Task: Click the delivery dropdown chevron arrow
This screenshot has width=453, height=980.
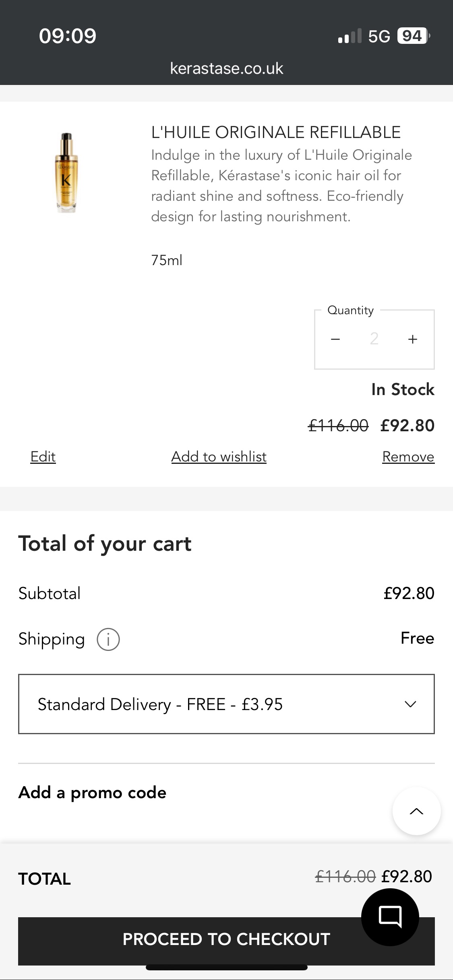Action: click(410, 704)
